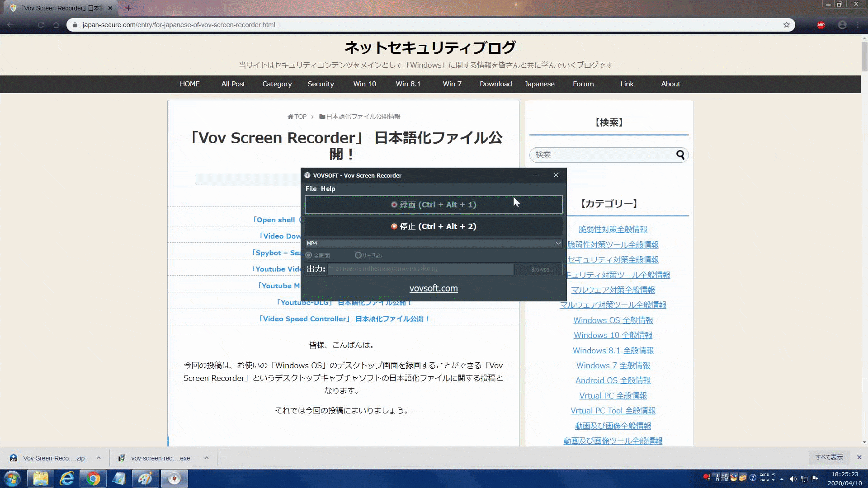Launch Internet Explorer from the taskbar

pyautogui.click(x=67, y=479)
